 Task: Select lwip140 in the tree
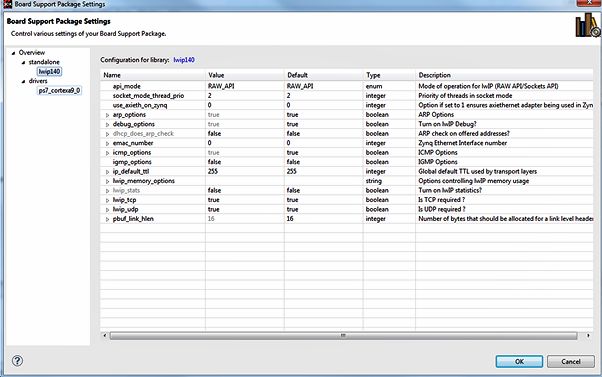(x=49, y=71)
